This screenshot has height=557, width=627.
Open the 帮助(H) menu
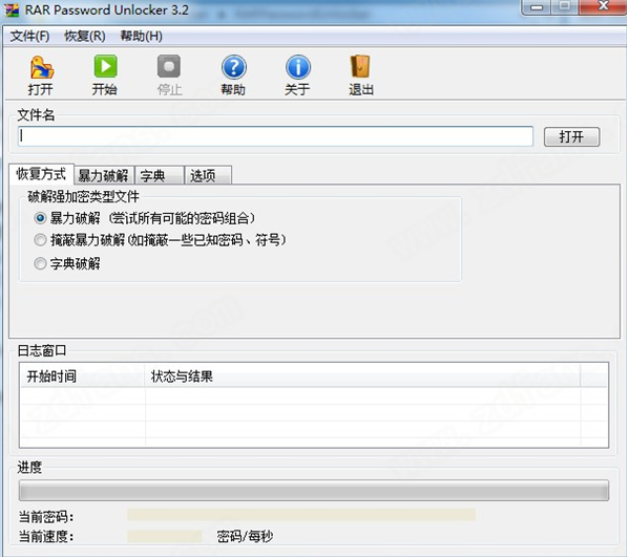(141, 36)
